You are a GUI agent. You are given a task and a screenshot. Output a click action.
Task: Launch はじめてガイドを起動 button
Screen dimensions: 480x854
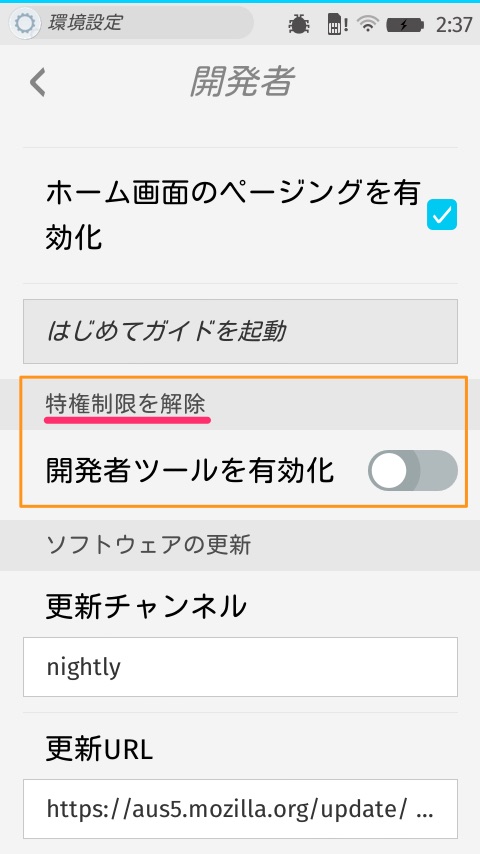240,331
